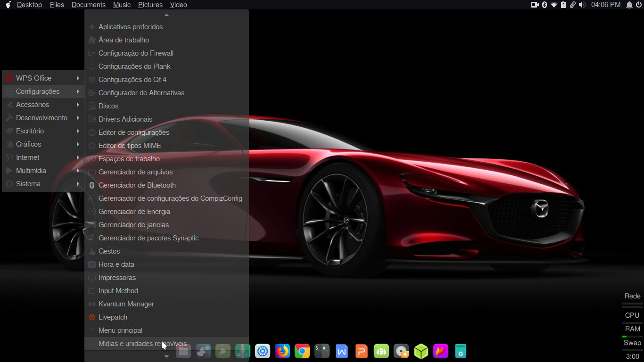Select Gerenciador de pacotes Synaptic
644x362 pixels.
pyautogui.click(x=149, y=238)
